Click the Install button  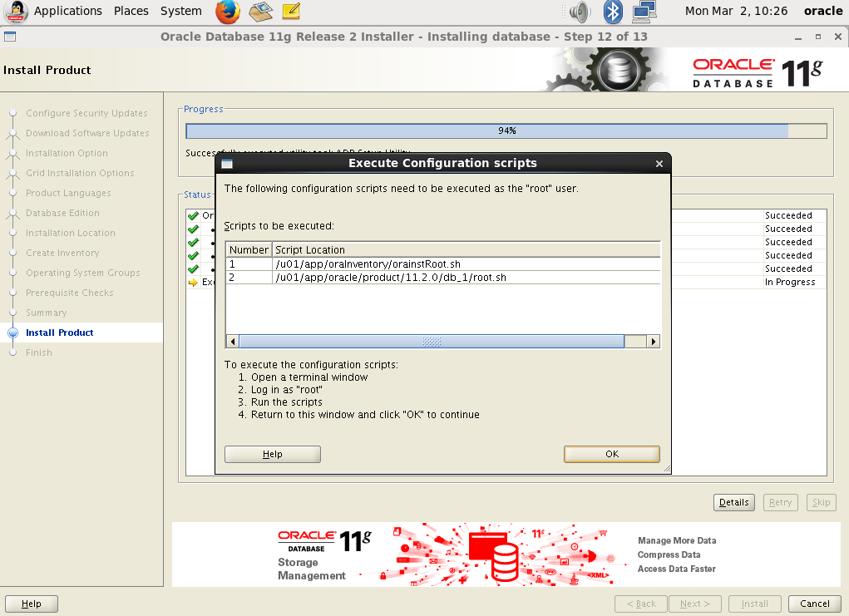[755, 604]
